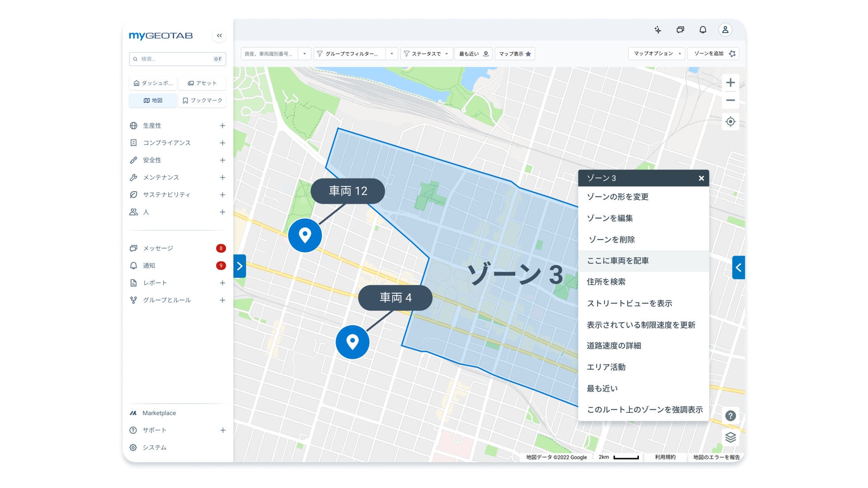Expand the サポート plus sign
868x488 pixels.
coord(223,430)
